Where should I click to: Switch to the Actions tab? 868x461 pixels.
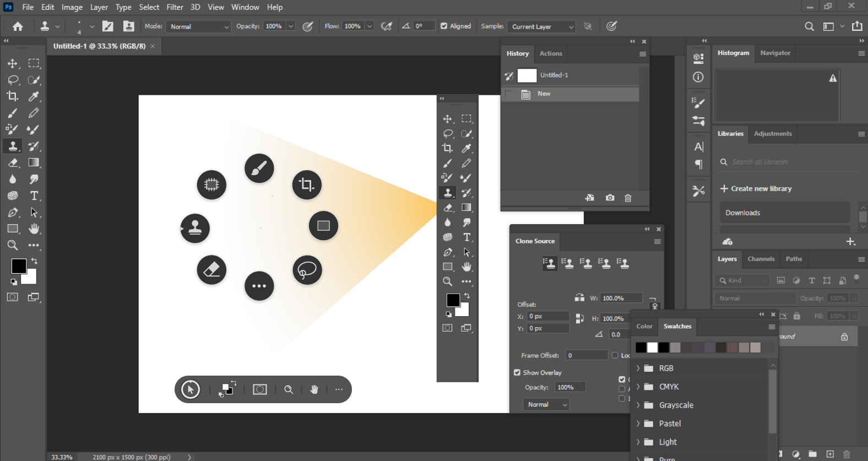pos(551,53)
